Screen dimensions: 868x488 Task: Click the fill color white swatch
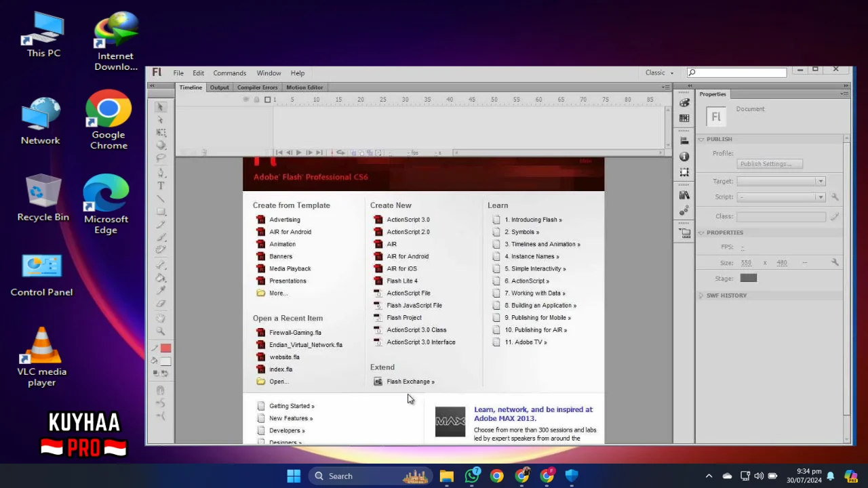coord(165,361)
